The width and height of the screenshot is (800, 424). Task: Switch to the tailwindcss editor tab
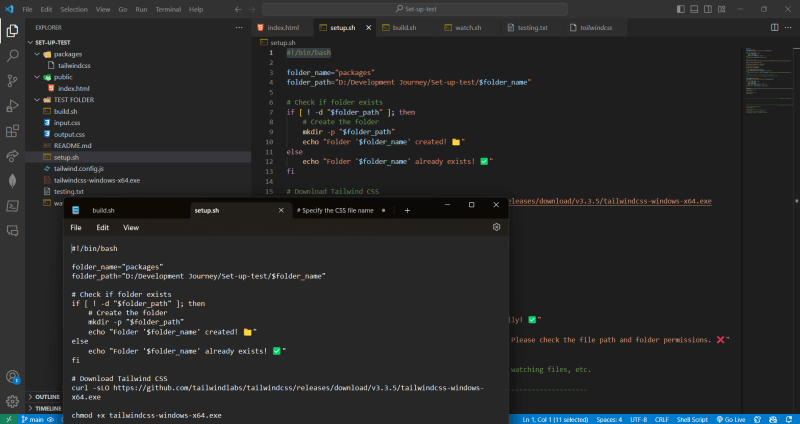point(595,28)
